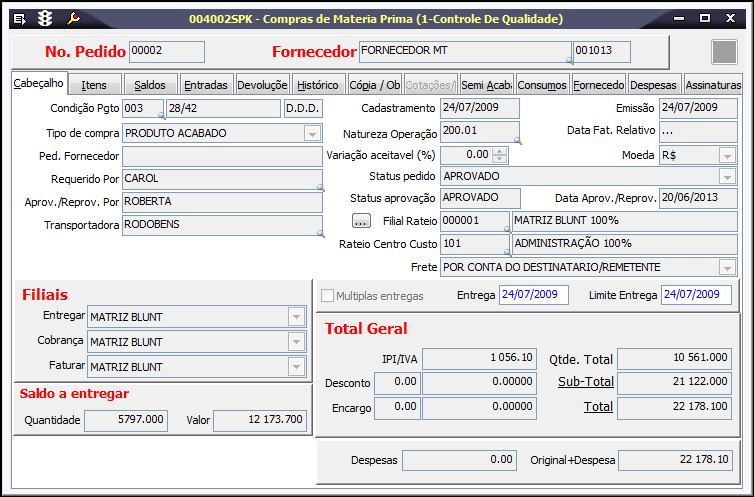Click the Ped. Fornecedor empty field
This screenshot has height=497, width=754.
pyautogui.click(x=222, y=156)
